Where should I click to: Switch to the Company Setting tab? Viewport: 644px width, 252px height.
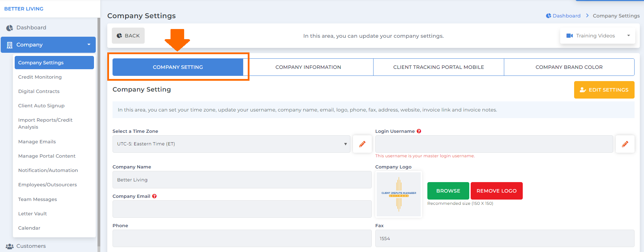coord(178,67)
